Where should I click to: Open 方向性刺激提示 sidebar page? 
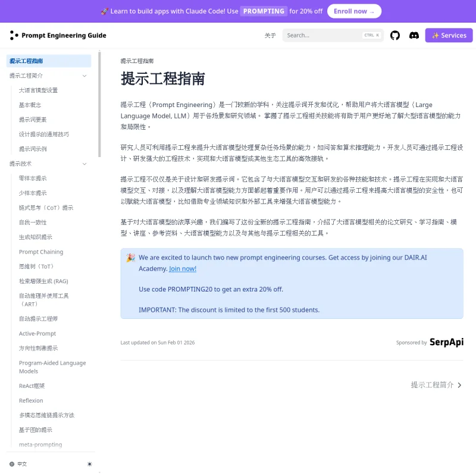[x=38, y=348]
